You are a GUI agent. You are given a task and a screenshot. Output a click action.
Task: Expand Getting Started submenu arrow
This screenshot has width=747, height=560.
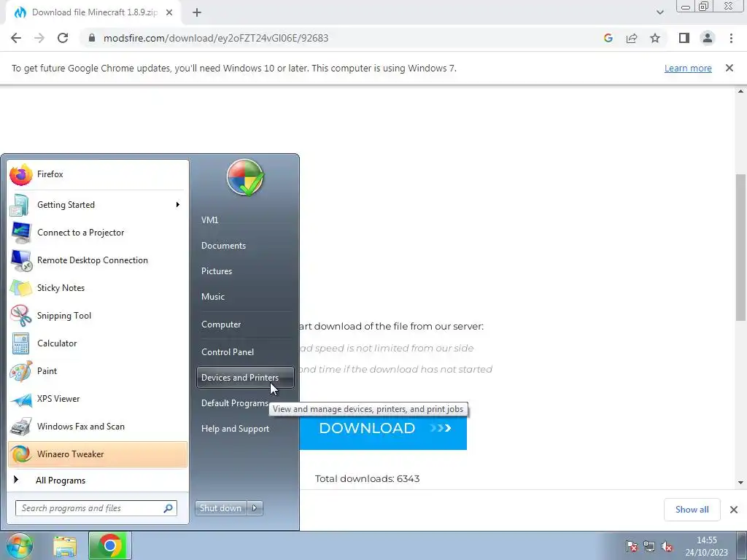178,205
